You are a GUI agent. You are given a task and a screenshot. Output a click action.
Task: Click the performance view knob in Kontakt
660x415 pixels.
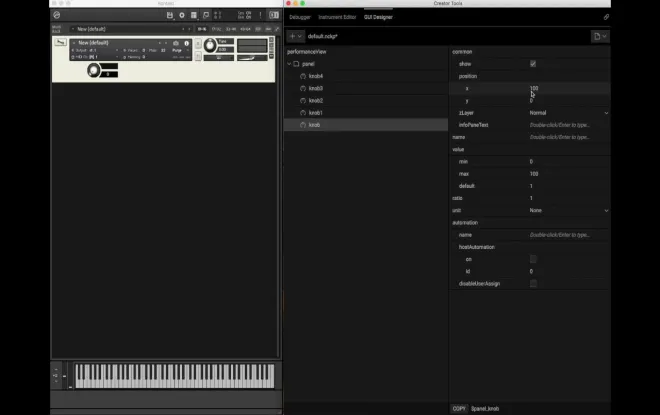pyautogui.click(x=93, y=70)
